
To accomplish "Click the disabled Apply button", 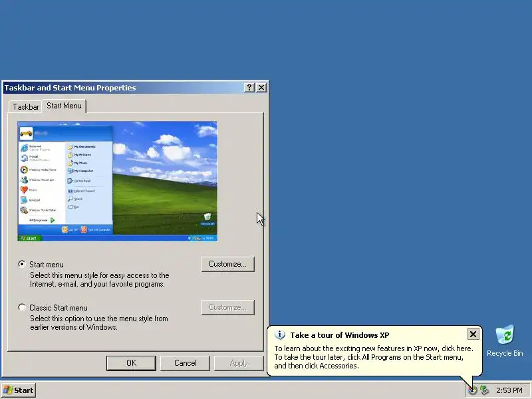I will tap(239, 363).
